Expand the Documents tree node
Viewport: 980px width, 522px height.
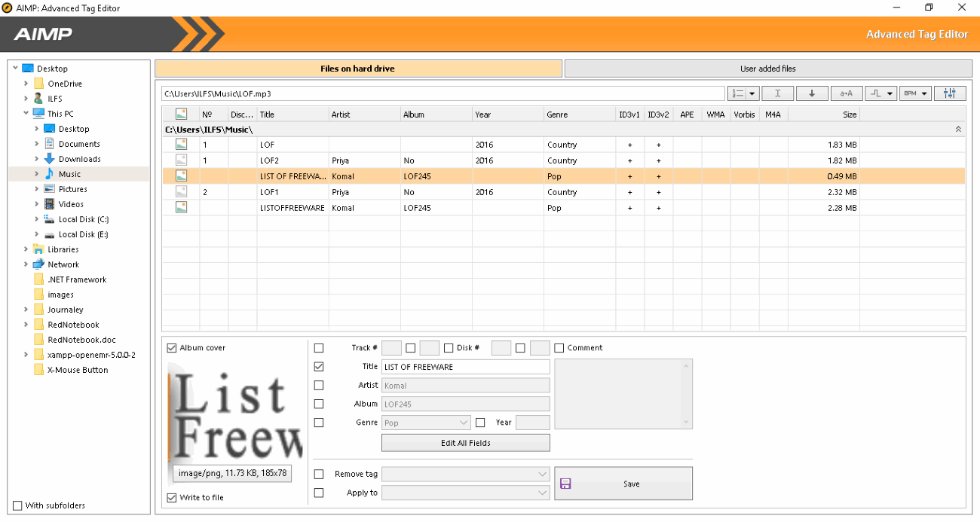[36, 144]
